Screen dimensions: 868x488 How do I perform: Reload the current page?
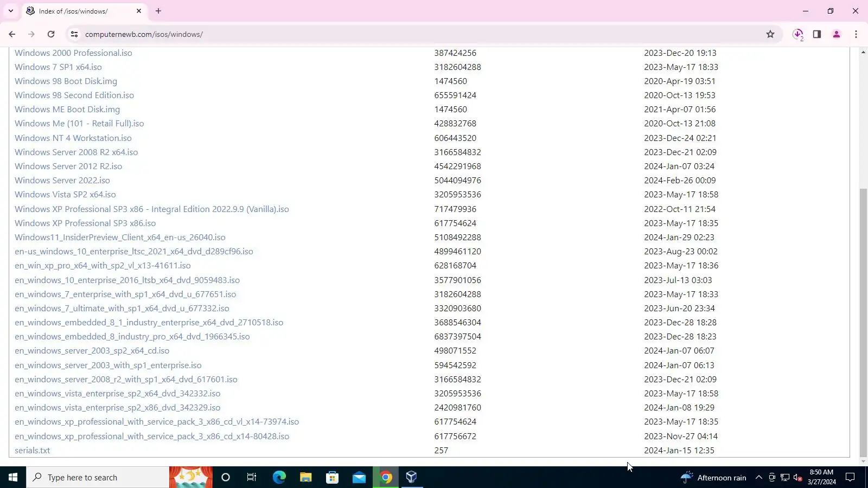coord(51,34)
